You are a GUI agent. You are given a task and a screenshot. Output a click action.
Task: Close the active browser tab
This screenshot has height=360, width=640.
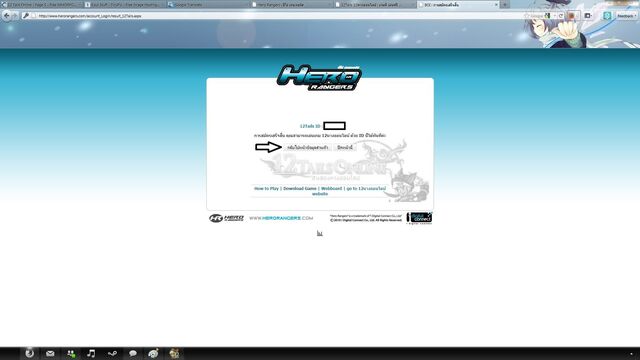tap(496, 5)
